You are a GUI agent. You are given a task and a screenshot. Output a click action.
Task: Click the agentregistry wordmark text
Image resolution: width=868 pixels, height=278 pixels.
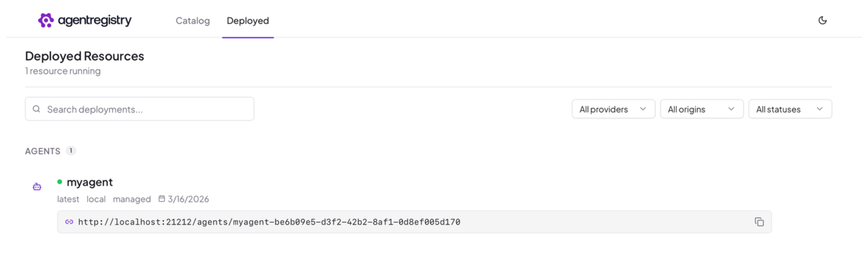tap(95, 21)
